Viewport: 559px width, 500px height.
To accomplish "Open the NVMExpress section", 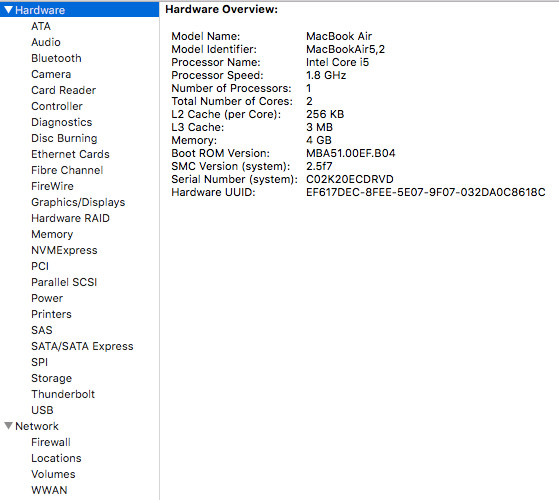I will pyautogui.click(x=64, y=250).
